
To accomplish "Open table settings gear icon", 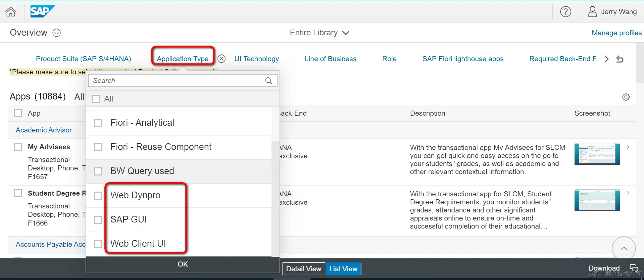I will (x=626, y=97).
